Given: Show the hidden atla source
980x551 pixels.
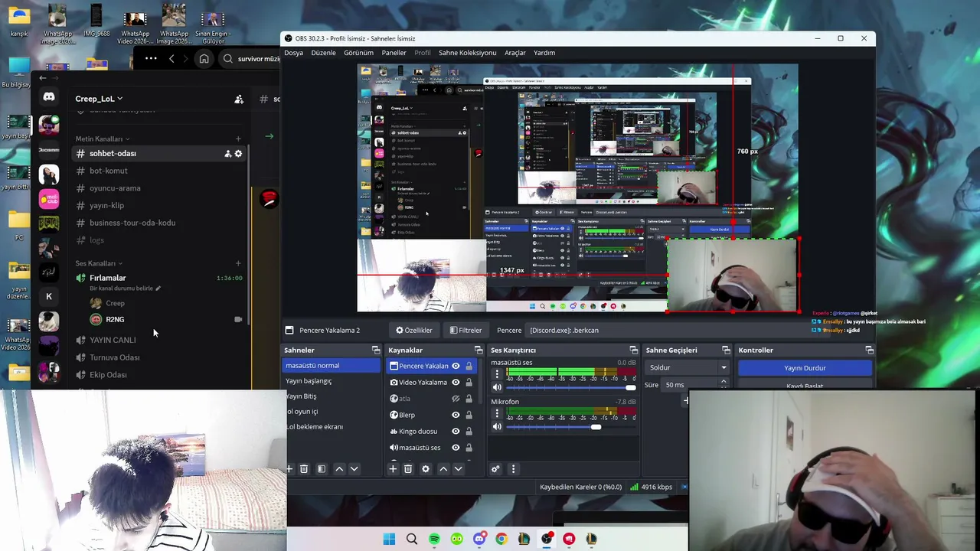Looking at the screenshot, I should click(456, 398).
